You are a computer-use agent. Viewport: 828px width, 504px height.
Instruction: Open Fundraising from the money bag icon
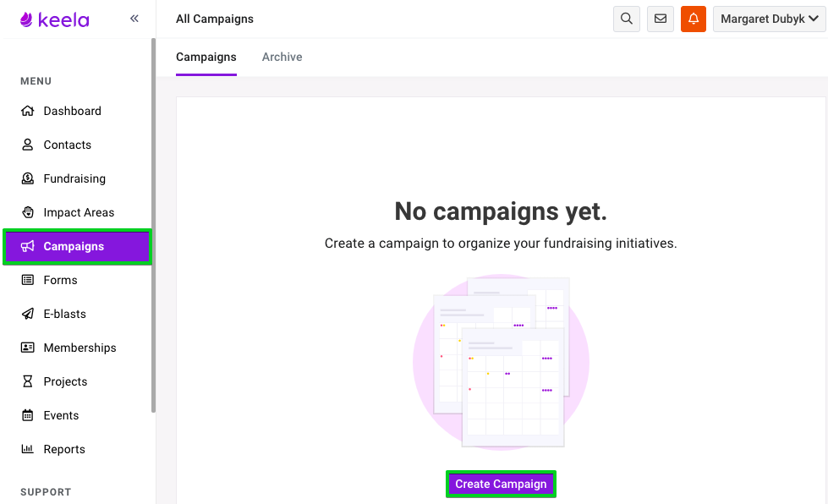point(27,178)
